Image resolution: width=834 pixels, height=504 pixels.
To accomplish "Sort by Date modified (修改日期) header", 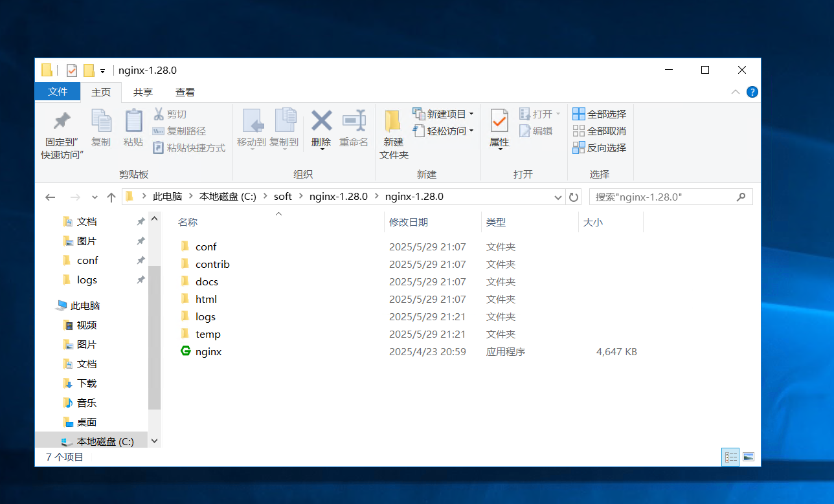I will point(409,222).
